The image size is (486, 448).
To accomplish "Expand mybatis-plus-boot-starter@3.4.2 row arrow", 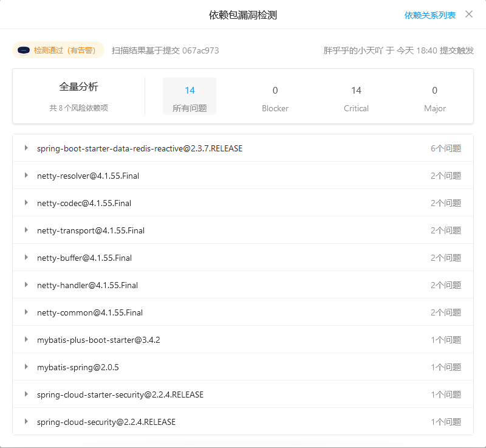I will 26,339.
